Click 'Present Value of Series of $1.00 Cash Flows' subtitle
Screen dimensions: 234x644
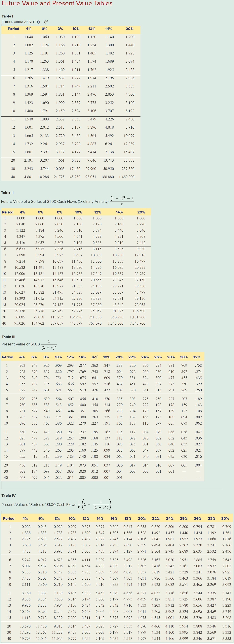tap(39, 504)
